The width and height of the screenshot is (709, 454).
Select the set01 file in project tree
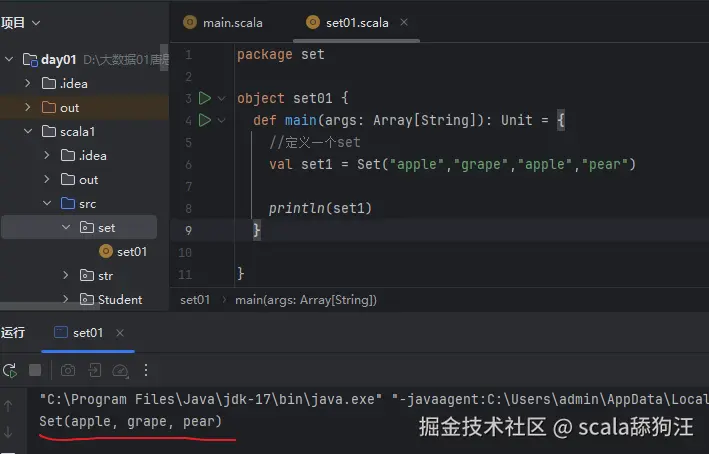132,251
